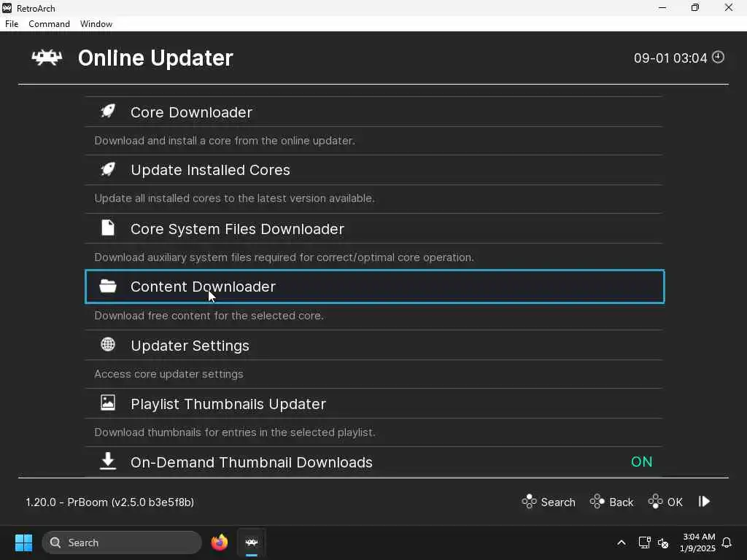This screenshot has width=747, height=560.
Task: Click the file icon for Core System Files Downloader
Action: coord(108,228)
